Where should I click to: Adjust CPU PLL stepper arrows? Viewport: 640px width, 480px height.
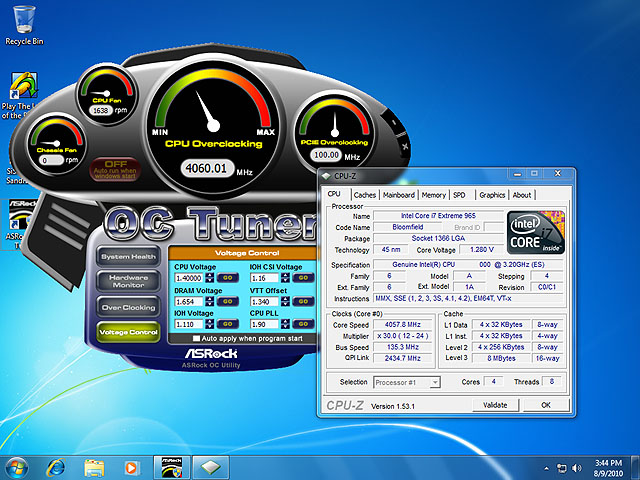coord(285,324)
